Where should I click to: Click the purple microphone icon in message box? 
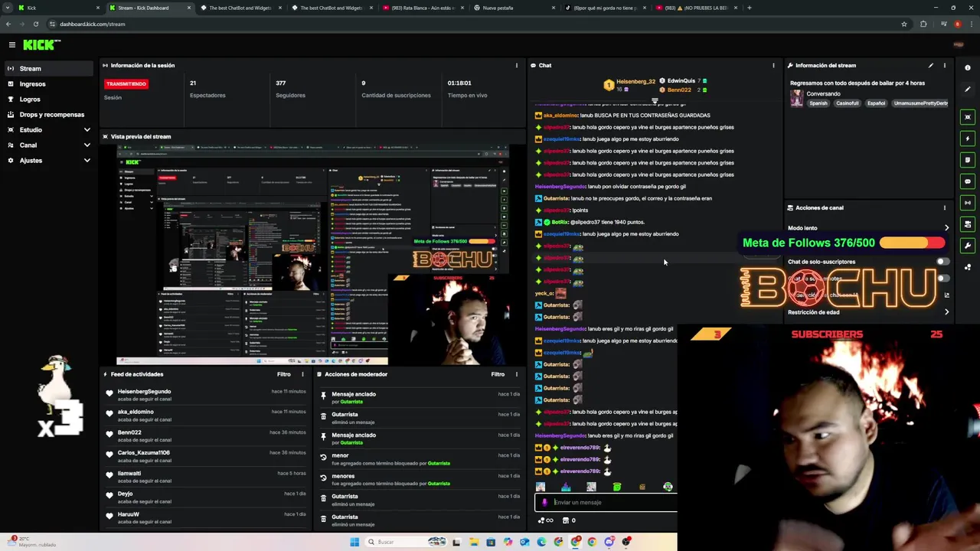point(544,503)
